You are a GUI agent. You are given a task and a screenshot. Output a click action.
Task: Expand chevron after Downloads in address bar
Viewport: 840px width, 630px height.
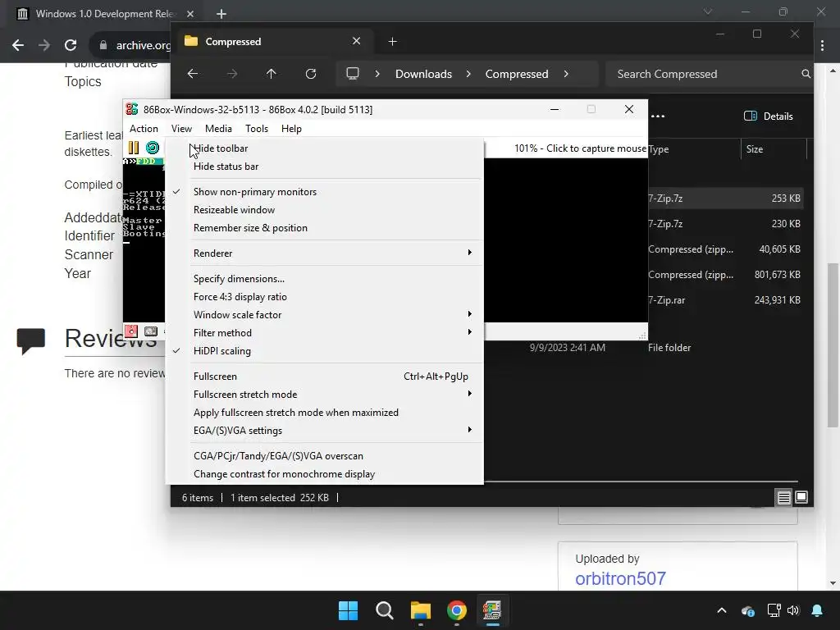click(x=468, y=74)
